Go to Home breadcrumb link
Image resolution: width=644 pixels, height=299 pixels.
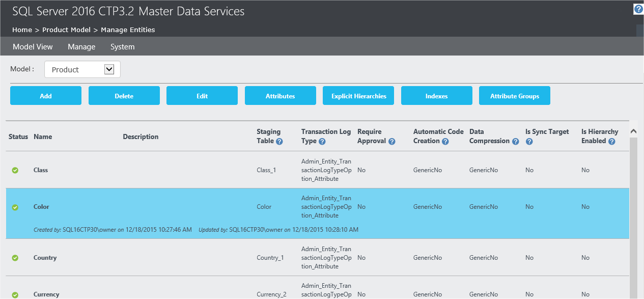click(x=22, y=30)
